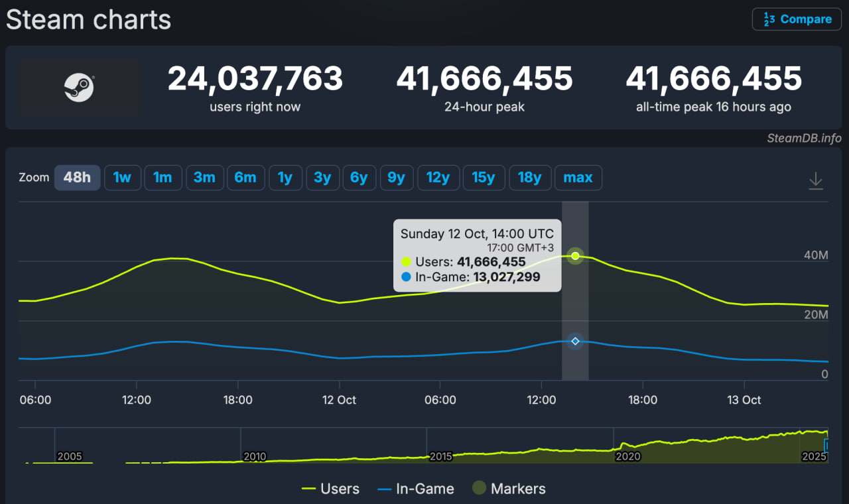Click the Steam logo icon

(79, 88)
